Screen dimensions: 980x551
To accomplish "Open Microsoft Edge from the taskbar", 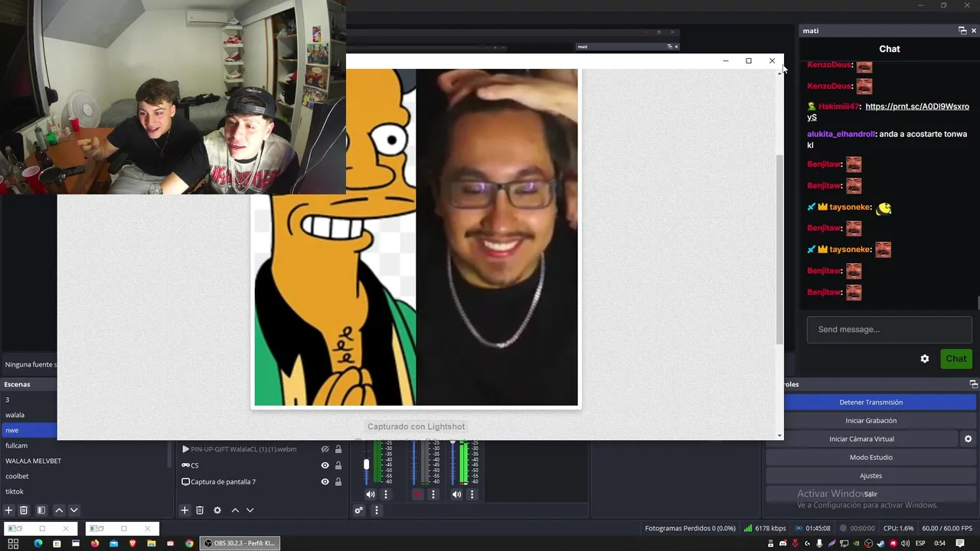I will pyautogui.click(x=38, y=543).
